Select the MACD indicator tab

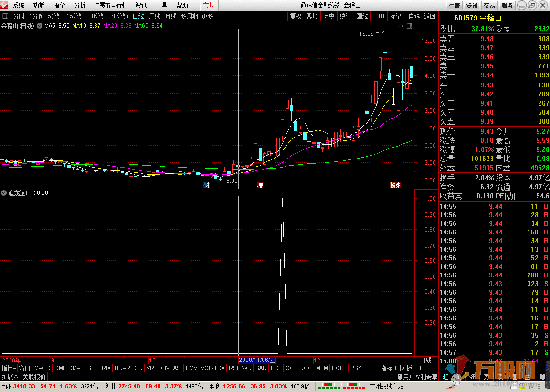tap(42, 368)
